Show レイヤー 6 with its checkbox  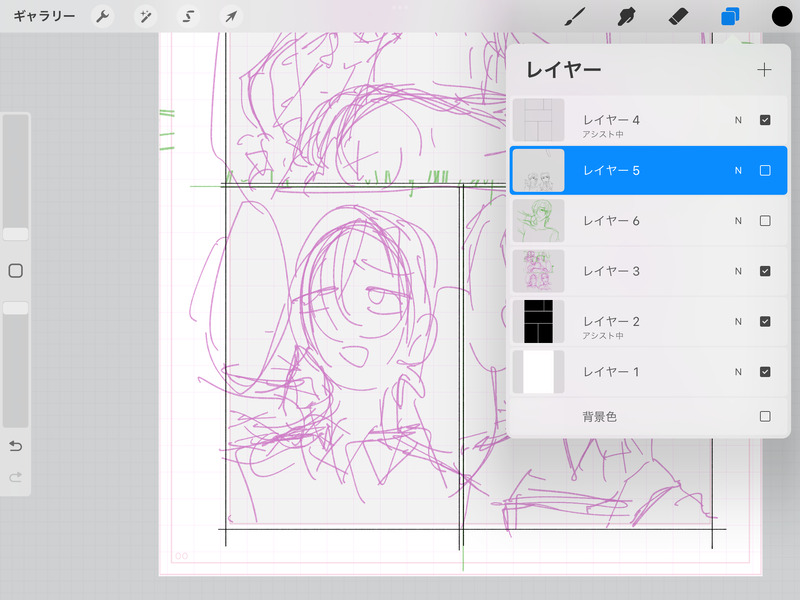765,220
